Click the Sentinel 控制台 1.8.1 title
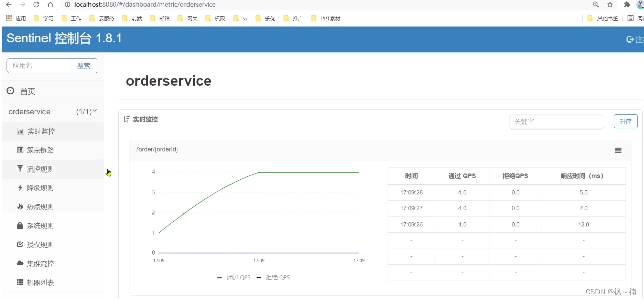Image resolution: width=644 pixels, height=300 pixels. click(x=64, y=38)
